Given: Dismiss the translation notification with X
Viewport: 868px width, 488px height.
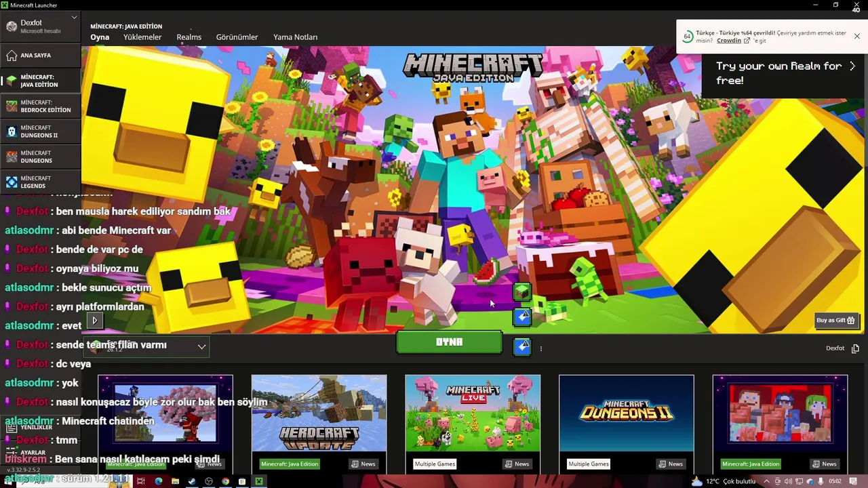Looking at the screenshot, I should coord(857,37).
